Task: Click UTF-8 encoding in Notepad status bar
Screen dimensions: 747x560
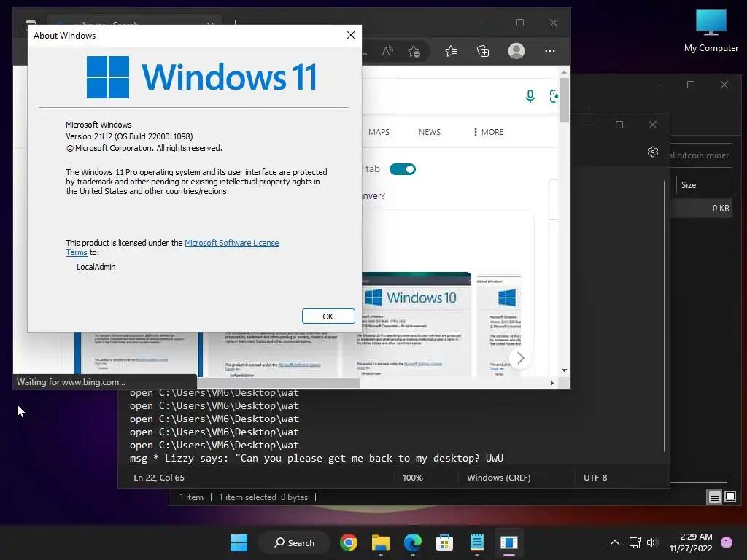Action: coord(595,478)
